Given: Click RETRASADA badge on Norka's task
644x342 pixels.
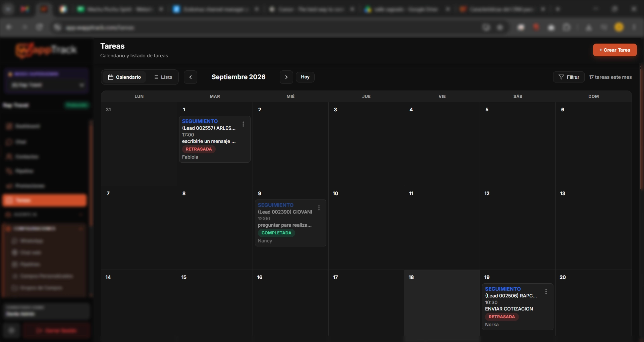Looking at the screenshot, I should pos(502,317).
